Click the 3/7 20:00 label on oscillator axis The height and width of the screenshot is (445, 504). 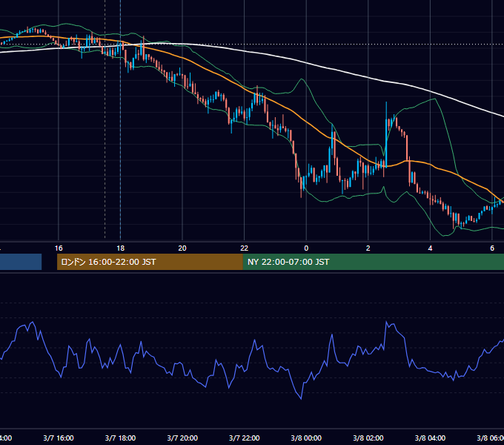pyautogui.click(x=182, y=438)
